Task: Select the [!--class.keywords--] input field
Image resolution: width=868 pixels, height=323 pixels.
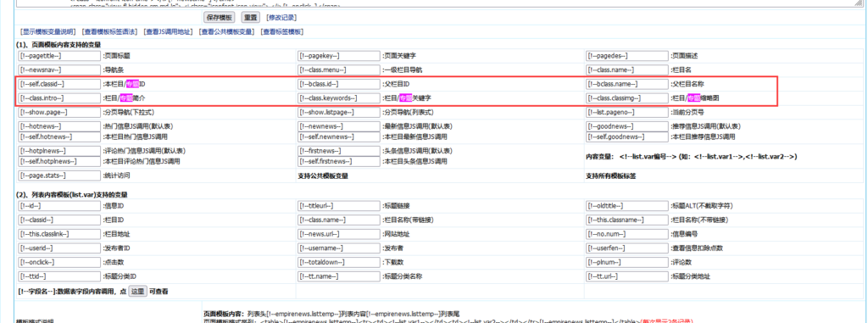Action: pos(339,98)
